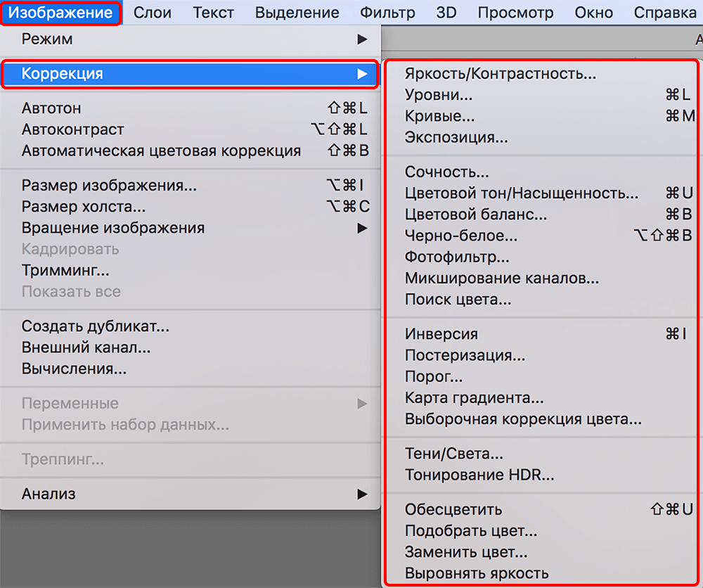
Task: Choose Уровни from the adjustments list
Action: [439, 95]
